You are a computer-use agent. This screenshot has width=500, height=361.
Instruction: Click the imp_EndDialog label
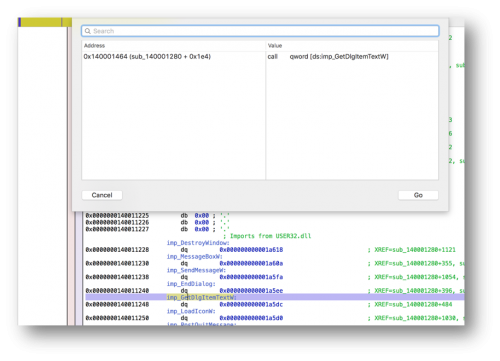click(191, 284)
